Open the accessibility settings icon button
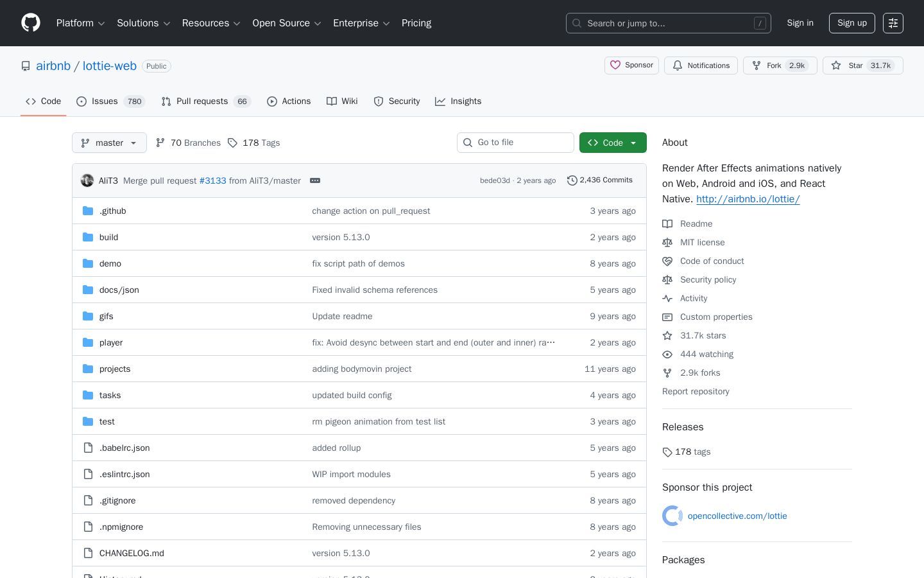 click(893, 23)
